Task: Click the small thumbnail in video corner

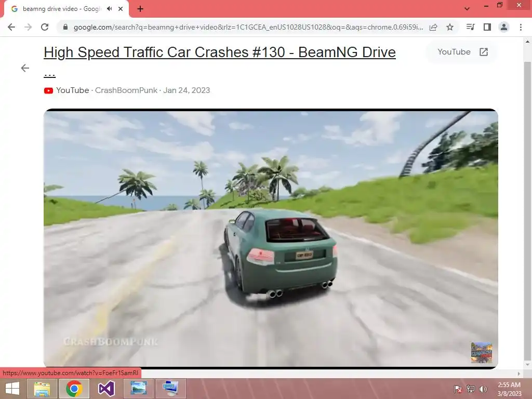Action: click(482, 353)
